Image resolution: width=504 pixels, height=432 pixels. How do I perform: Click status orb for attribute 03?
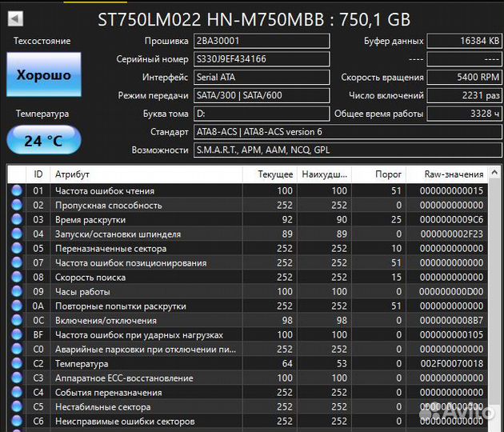(x=17, y=219)
